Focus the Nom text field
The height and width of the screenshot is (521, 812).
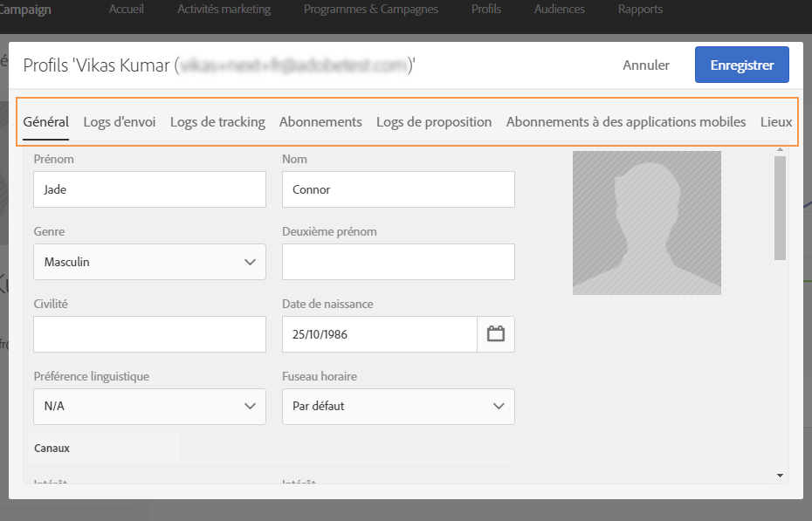(x=398, y=189)
